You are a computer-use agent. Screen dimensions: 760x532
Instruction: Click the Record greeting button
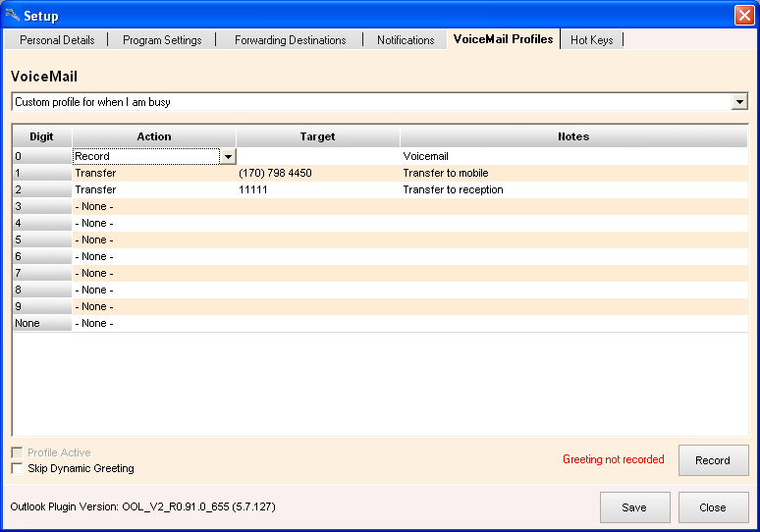tap(713, 460)
